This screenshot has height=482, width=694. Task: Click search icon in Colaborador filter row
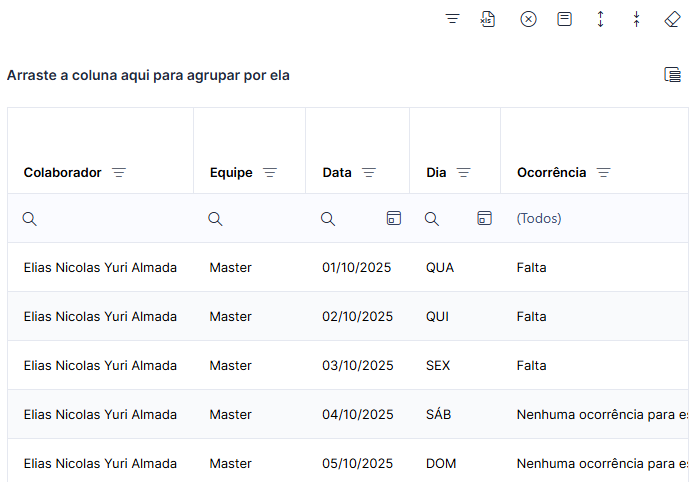tap(30, 219)
